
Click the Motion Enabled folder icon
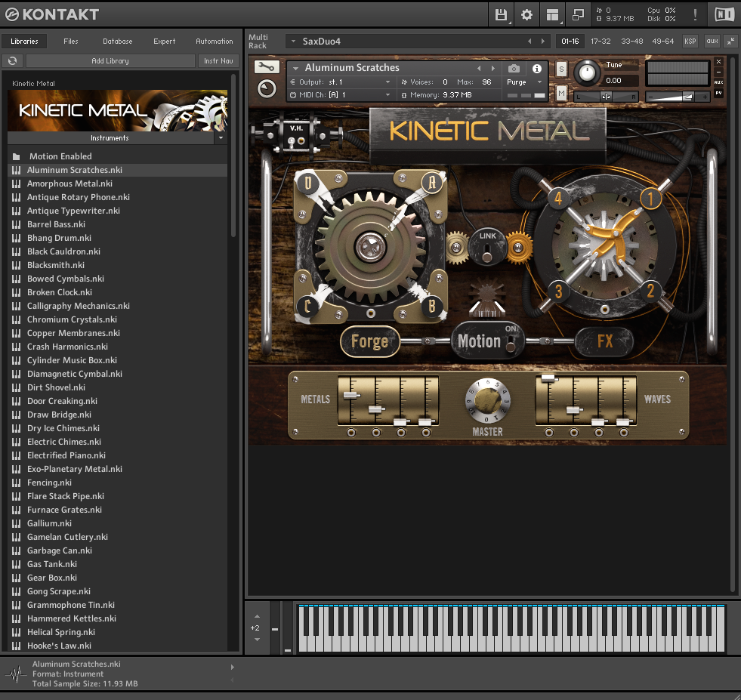(x=17, y=156)
